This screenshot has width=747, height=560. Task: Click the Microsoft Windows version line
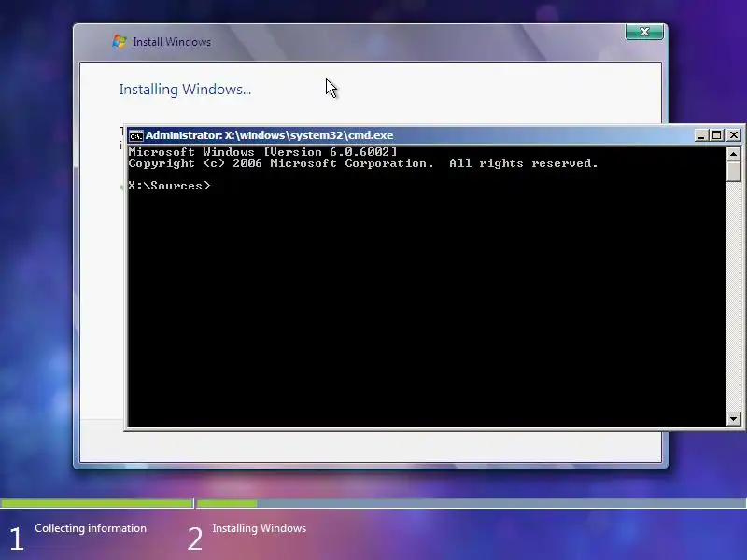click(262, 152)
